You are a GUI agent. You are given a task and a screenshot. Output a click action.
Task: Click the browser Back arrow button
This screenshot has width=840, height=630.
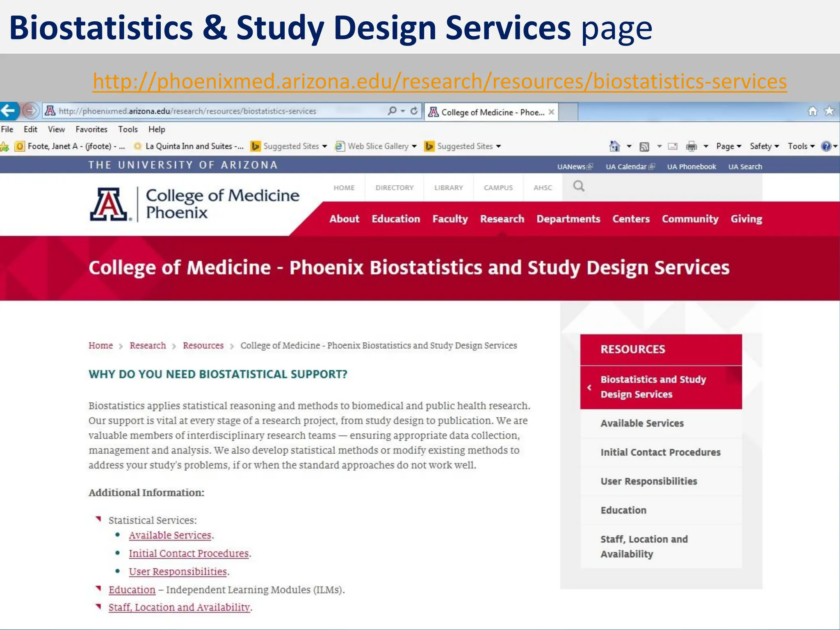9,111
